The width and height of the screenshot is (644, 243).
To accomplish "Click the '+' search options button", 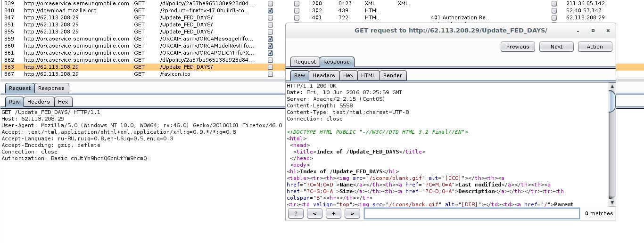I will [x=333, y=213].
